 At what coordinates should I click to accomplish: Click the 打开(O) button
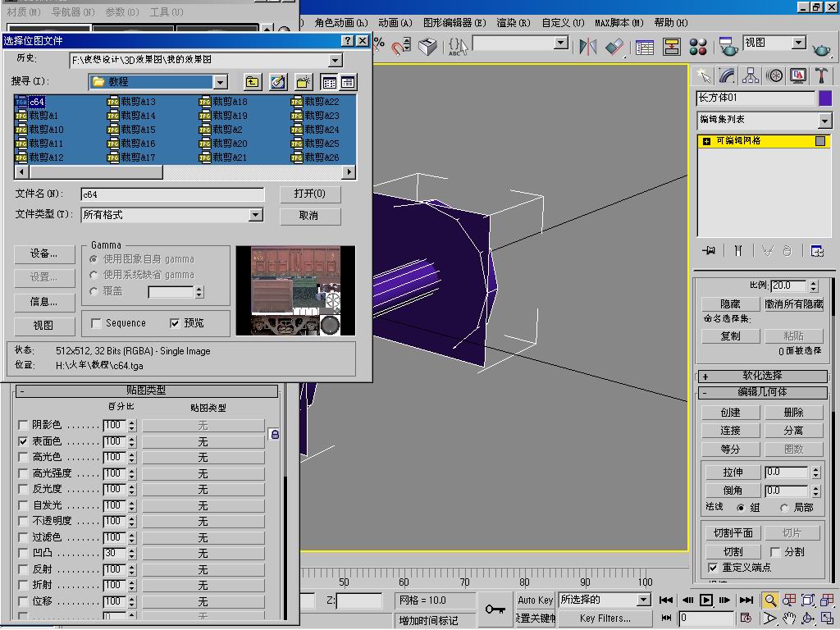click(x=309, y=194)
